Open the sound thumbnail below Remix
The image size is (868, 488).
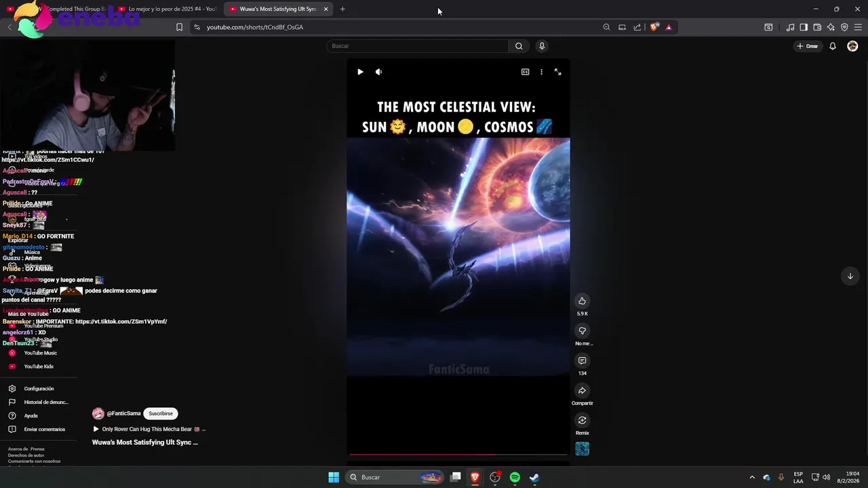coord(582,449)
